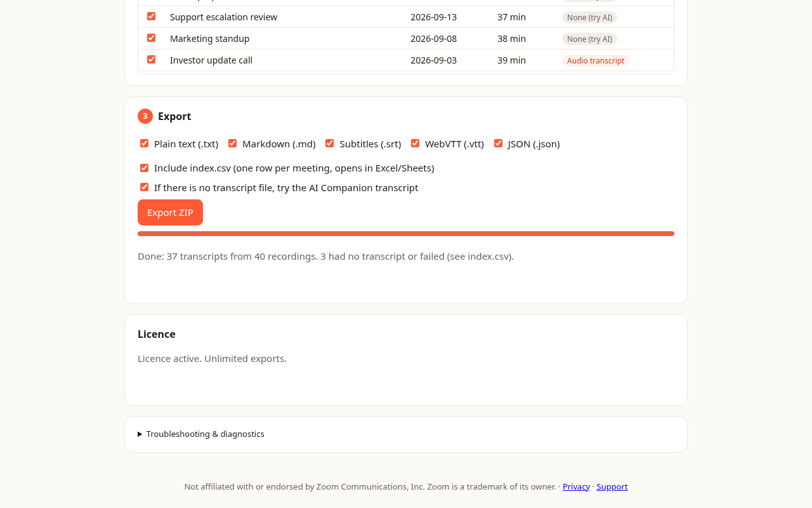Click the export progress bar
This screenshot has width=812, height=508.
click(x=406, y=234)
